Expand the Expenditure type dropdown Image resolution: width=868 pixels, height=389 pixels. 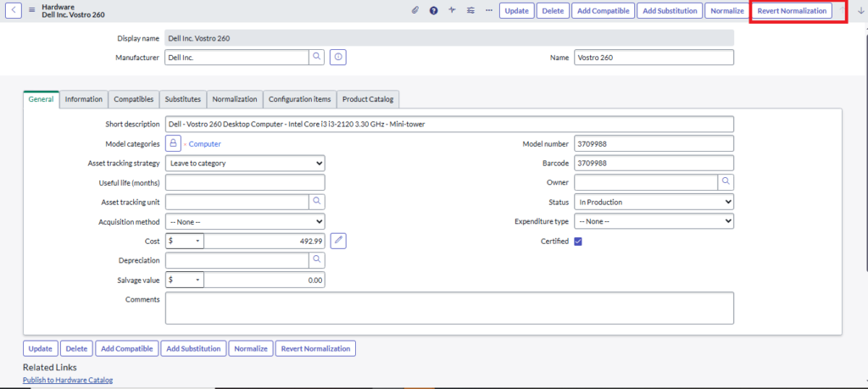tap(654, 221)
